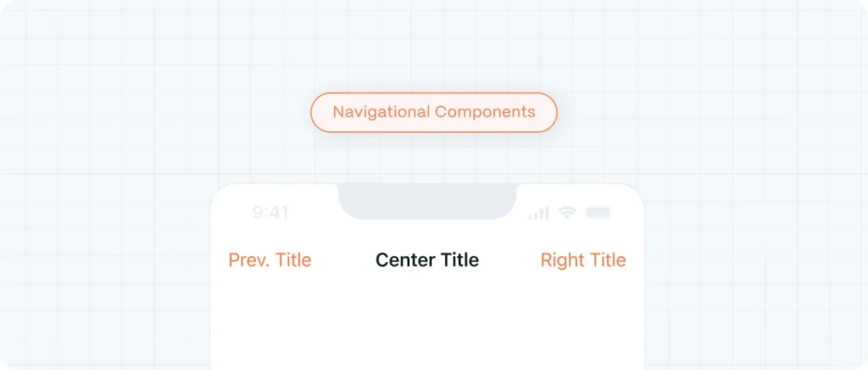Click the empty white content area below titles
This screenshot has height=370, width=868.
tap(427, 324)
